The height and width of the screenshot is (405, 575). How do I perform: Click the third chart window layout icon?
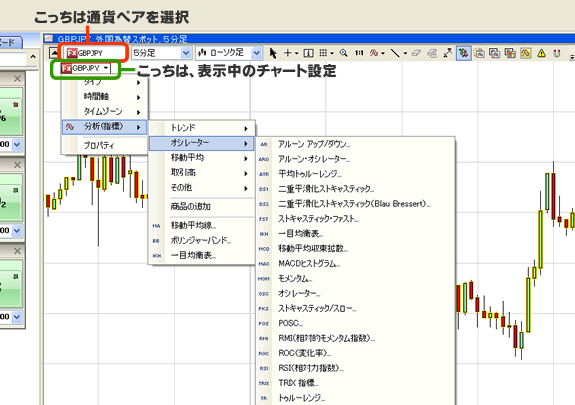510,53
